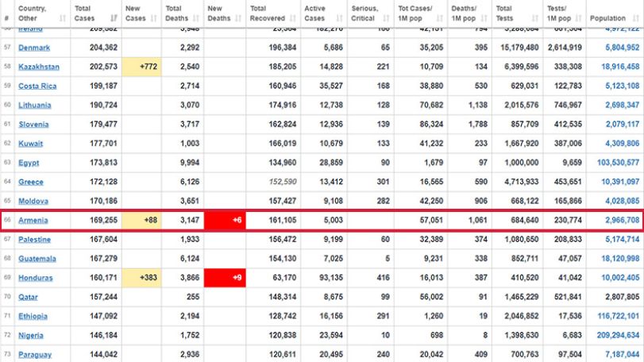Viewport: 644px width, 362px height.
Task: Open the Costa Rica country link
Action: click(x=37, y=87)
